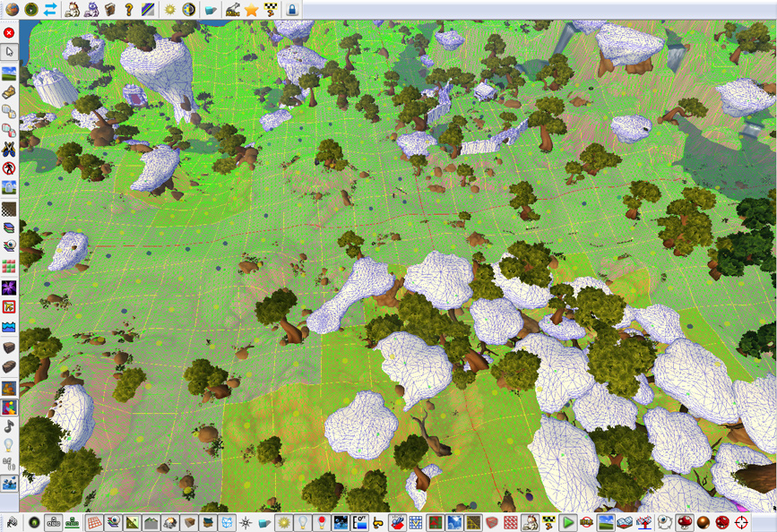Screen dimensions: 777x532
Task: Click the On/Off water level icon
Action: pyautogui.click(x=359, y=522)
